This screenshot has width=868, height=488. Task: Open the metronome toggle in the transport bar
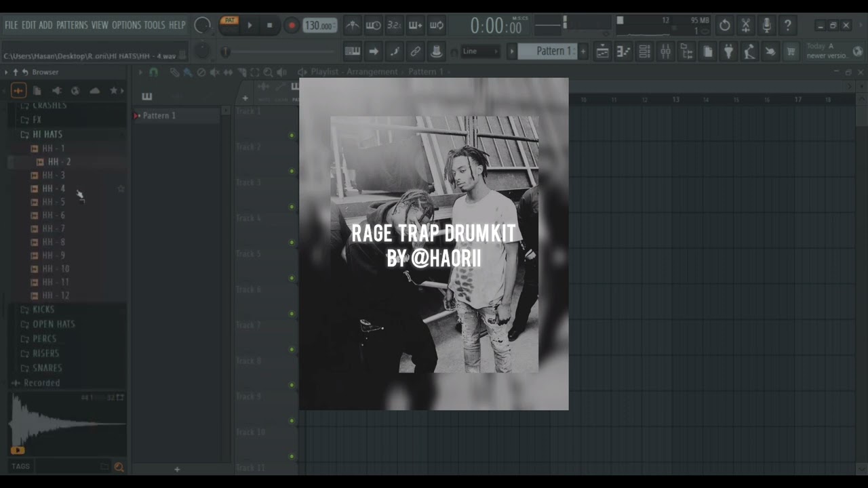[353, 26]
